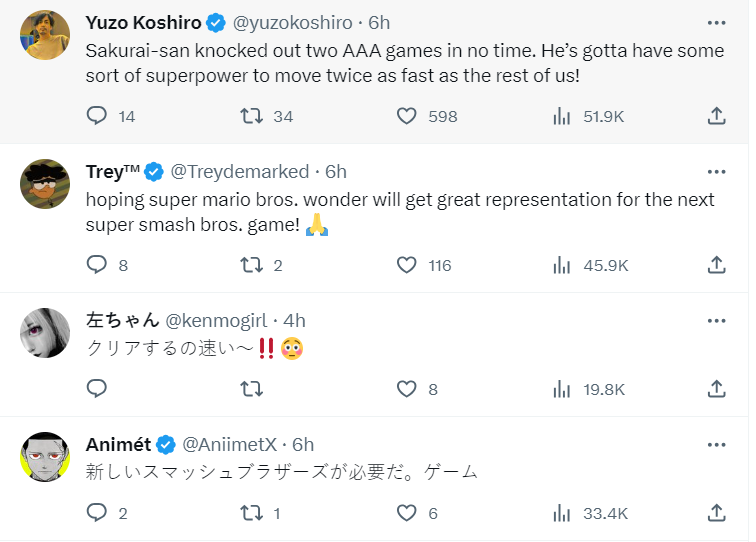Screen dimensions: 756x542
Task: Open more options on kenmogirl's tweet
Action: point(716,320)
